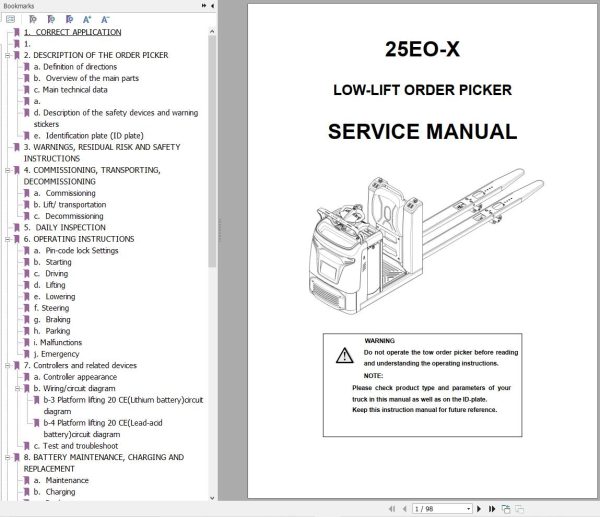This screenshot has width=600, height=517.
Task: Open bookmark 3. WARNINGS, RESIDUAL RISK
Action: 102,153
